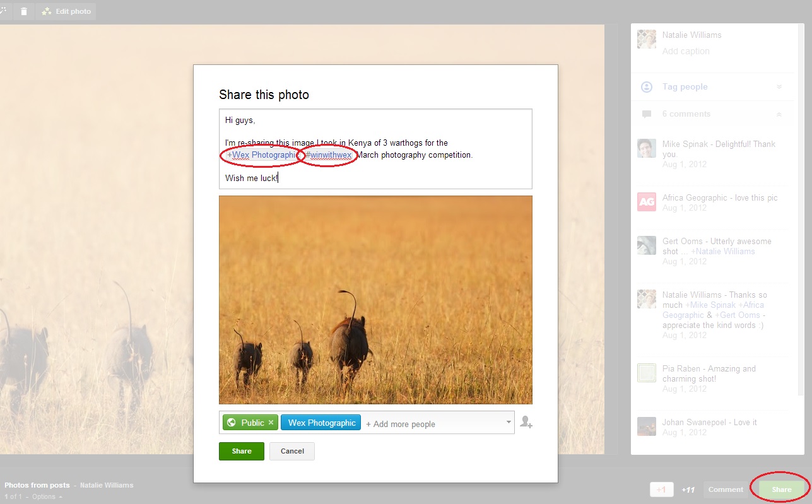Click the #winwithwex hashtag in message
Viewport: 812px width, 504px height.
pyautogui.click(x=329, y=155)
